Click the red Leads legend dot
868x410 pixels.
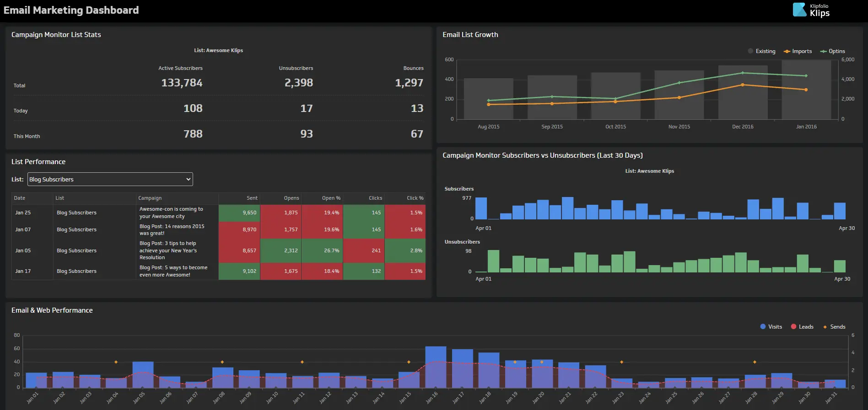793,327
